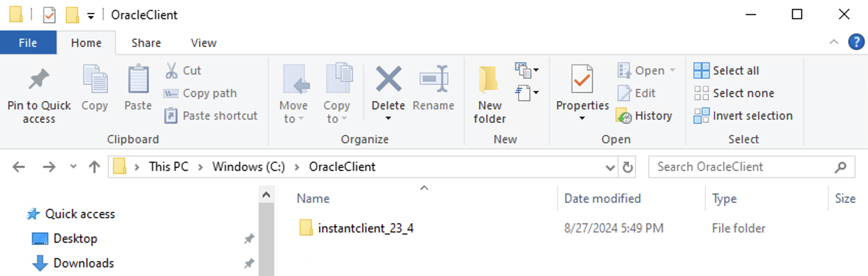This screenshot has width=868, height=276.
Task: Click Invert selection in the ribbon
Action: pos(743,115)
